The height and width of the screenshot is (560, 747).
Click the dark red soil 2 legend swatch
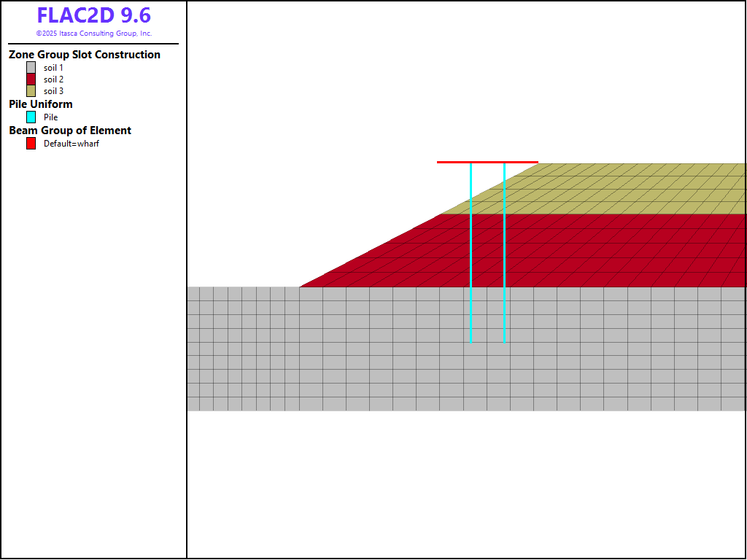pos(31,79)
